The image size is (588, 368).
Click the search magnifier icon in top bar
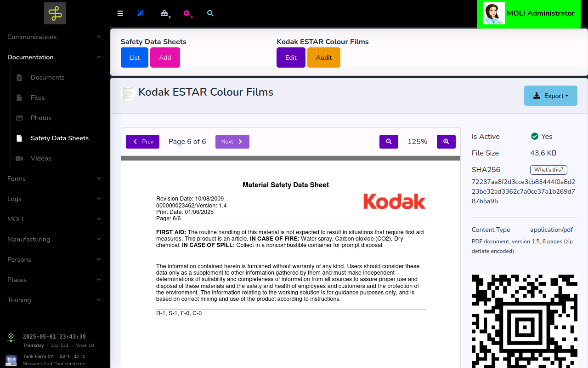[x=210, y=13]
